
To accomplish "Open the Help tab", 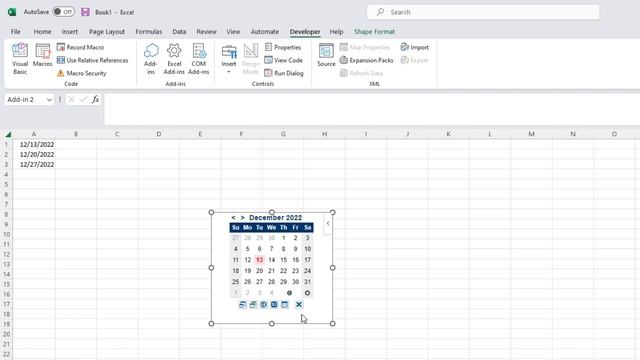I will (x=336, y=31).
